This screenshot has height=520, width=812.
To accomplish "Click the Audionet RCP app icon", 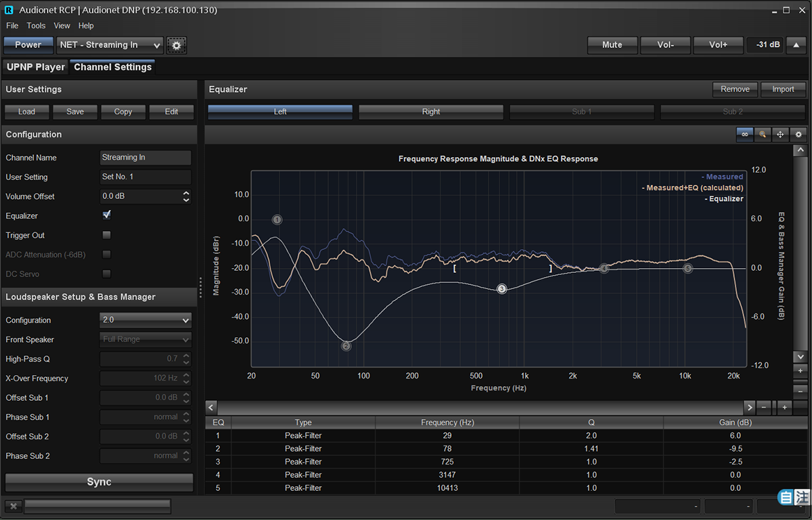I will pyautogui.click(x=9, y=10).
